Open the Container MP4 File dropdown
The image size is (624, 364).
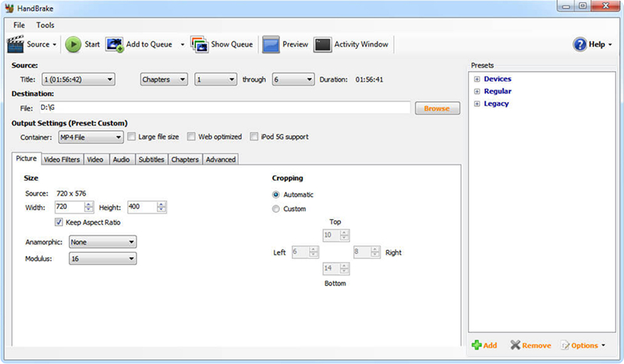point(90,137)
